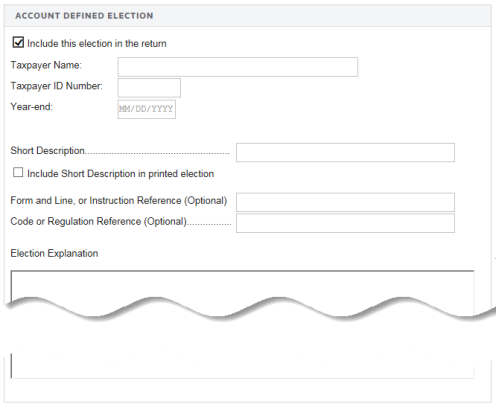
Task: Click the MM/DD/YYYY placeholder text
Action: tap(146, 109)
